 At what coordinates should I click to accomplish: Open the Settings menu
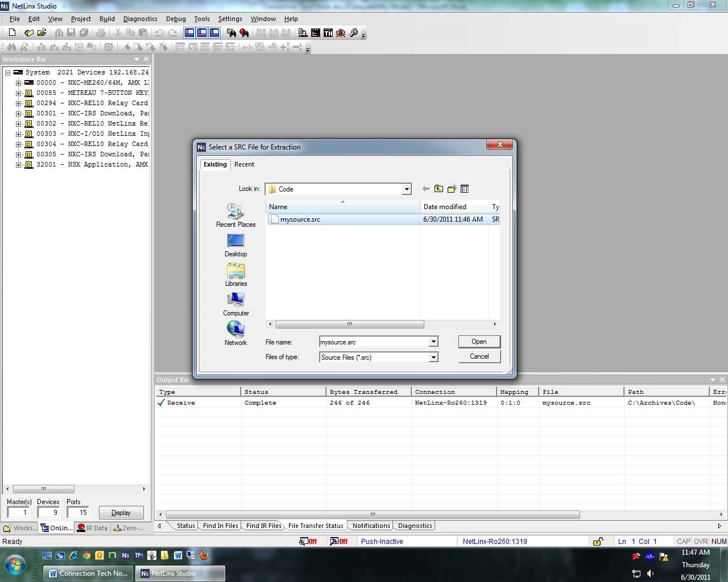pyautogui.click(x=230, y=19)
